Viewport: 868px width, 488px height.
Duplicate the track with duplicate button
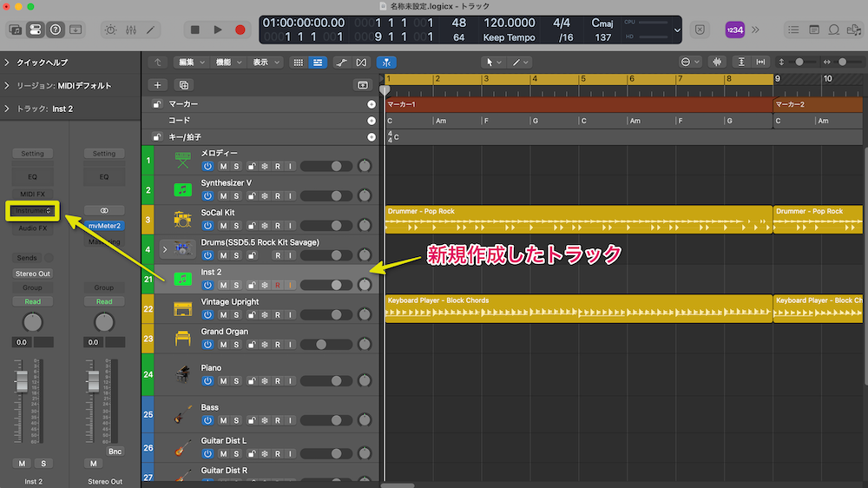[x=184, y=85]
